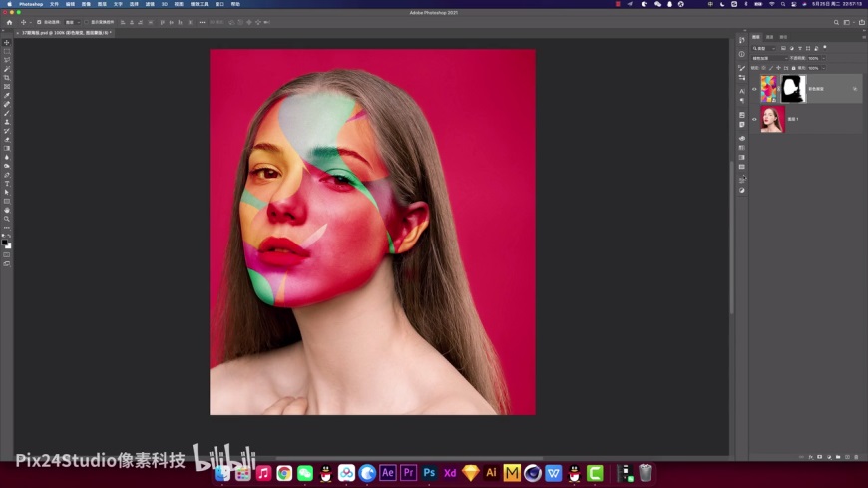Open Auto-Select layer/group dropdown
This screenshot has width=868, height=488.
73,23
